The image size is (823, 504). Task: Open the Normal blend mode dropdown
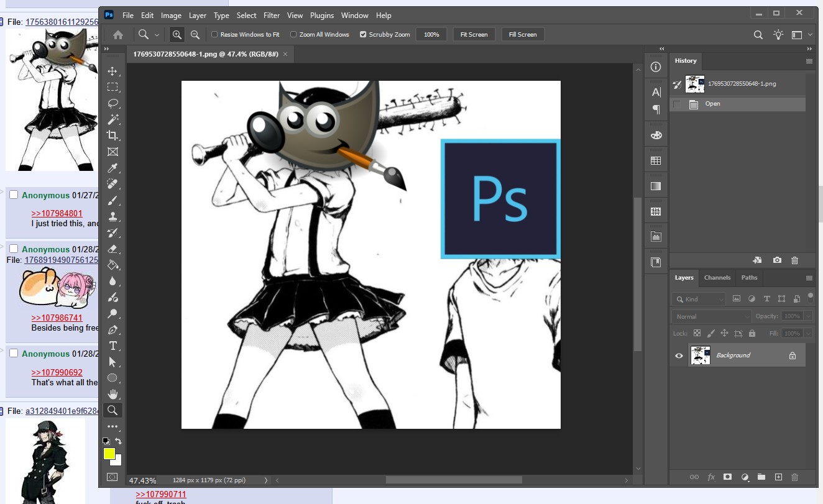click(711, 316)
